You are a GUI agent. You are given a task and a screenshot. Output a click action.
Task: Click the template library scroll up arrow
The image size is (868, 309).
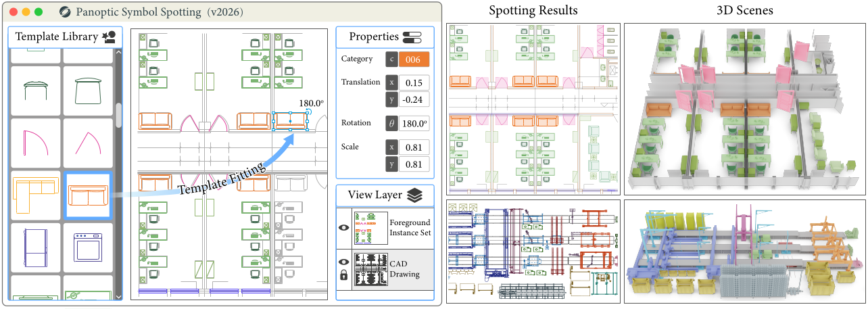pos(119,52)
